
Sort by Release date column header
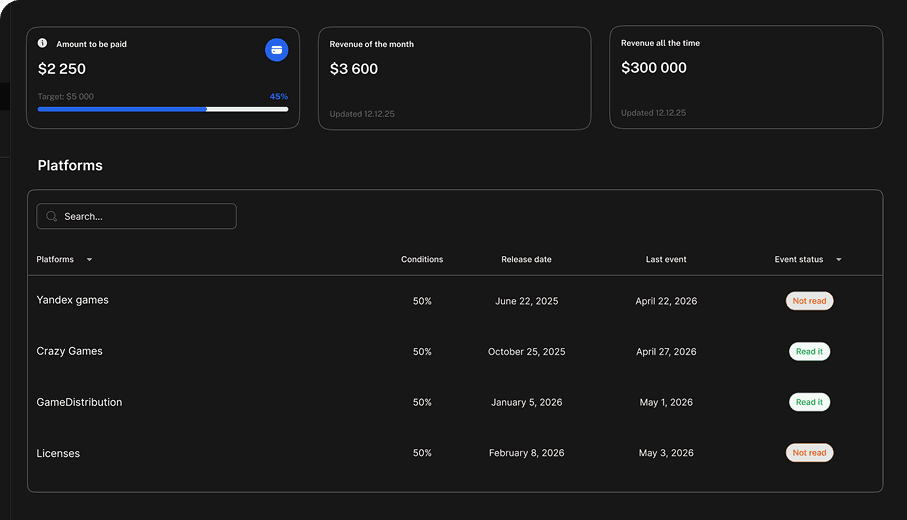[526, 260]
